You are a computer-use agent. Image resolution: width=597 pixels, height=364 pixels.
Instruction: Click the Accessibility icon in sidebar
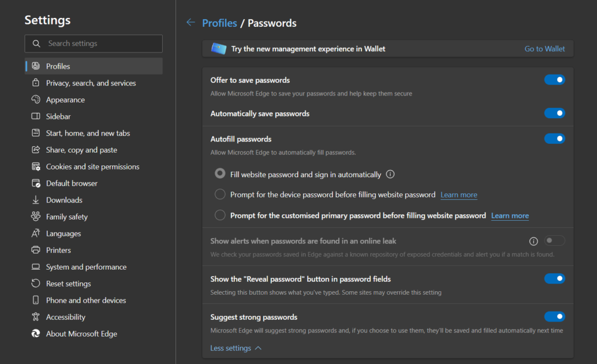(x=36, y=317)
